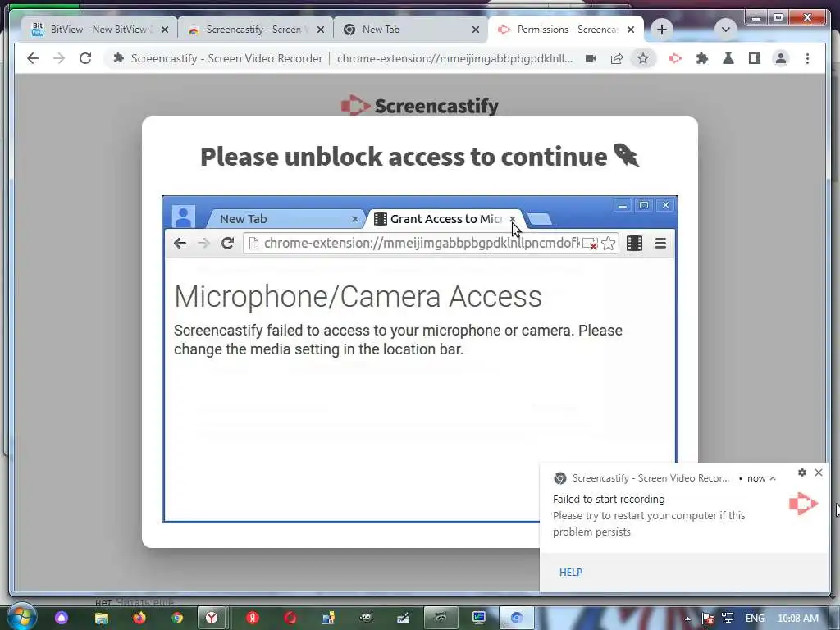The image size is (840, 630).
Task: Open the red Yandex 'Я' taskbar icon
Action: [253, 618]
